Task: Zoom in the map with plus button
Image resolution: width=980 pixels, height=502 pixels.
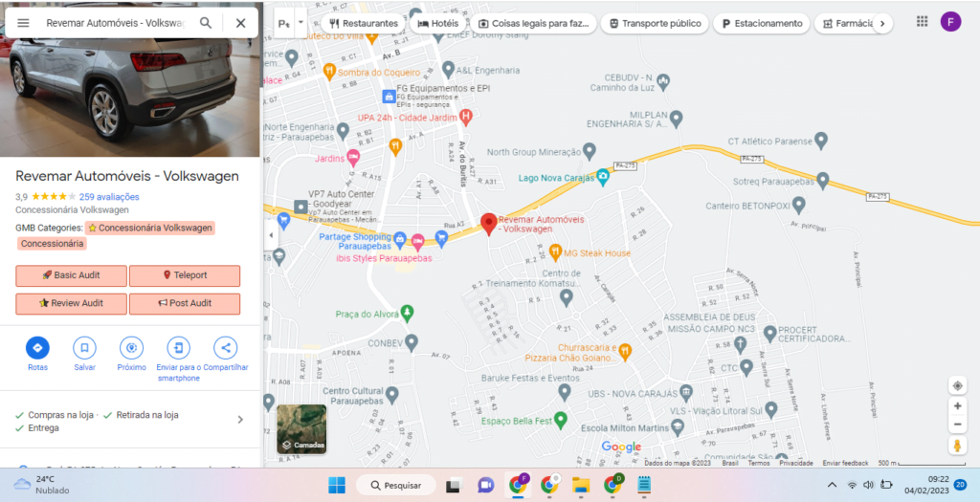Action: point(956,406)
